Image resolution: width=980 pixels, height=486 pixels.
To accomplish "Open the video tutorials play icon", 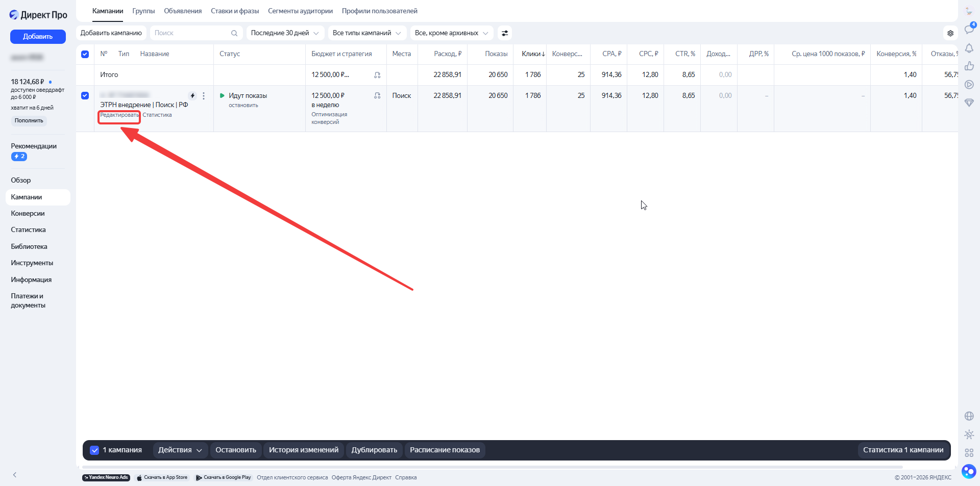I will pyautogui.click(x=969, y=85).
